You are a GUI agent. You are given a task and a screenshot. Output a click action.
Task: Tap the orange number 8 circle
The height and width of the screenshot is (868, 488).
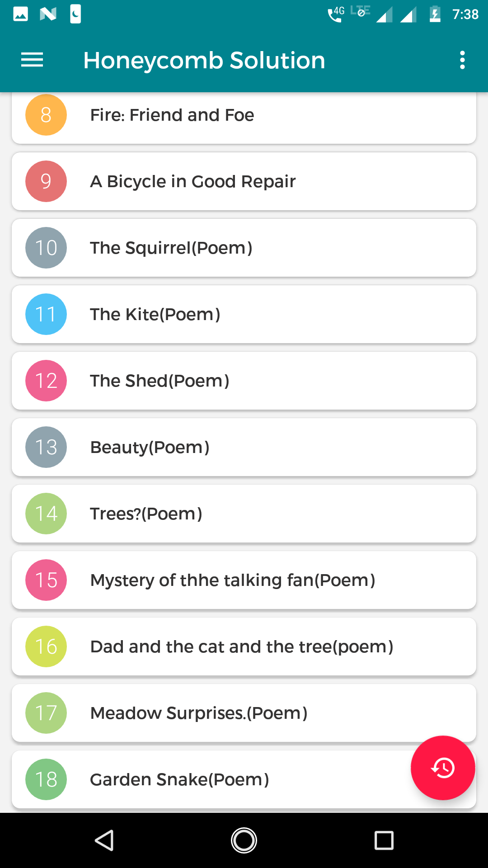point(46,115)
